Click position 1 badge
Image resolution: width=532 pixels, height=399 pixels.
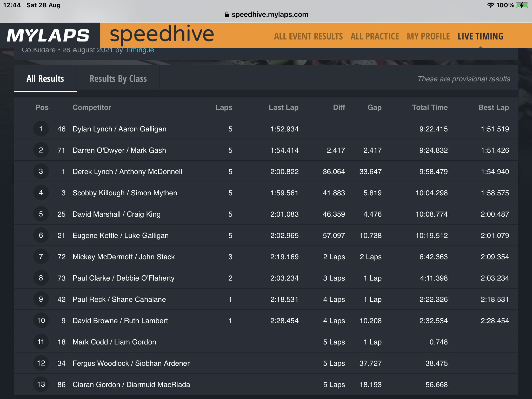[41, 129]
